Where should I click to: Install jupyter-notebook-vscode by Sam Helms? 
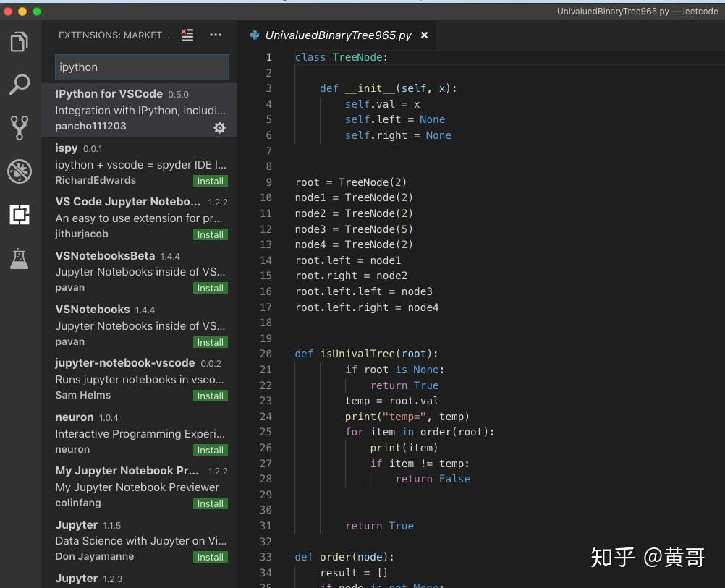pyautogui.click(x=210, y=396)
